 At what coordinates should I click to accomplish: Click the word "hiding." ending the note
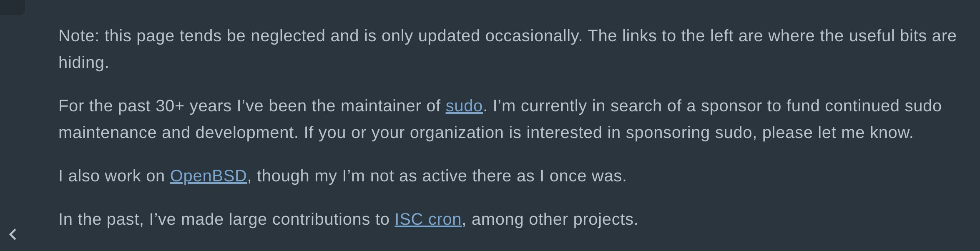[83, 63]
